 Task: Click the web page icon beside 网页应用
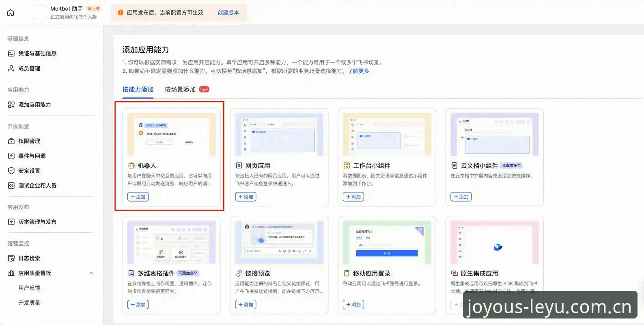[x=239, y=166]
